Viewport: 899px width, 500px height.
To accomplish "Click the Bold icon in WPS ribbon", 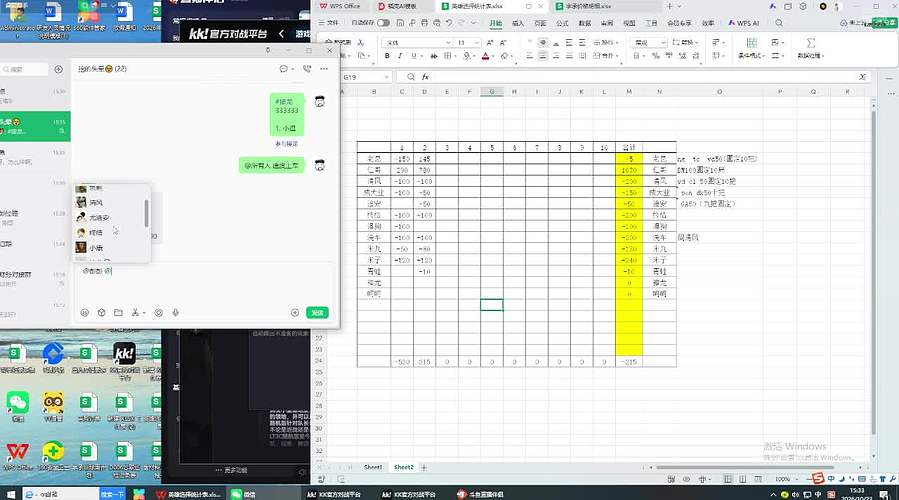I will [x=387, y=56].
